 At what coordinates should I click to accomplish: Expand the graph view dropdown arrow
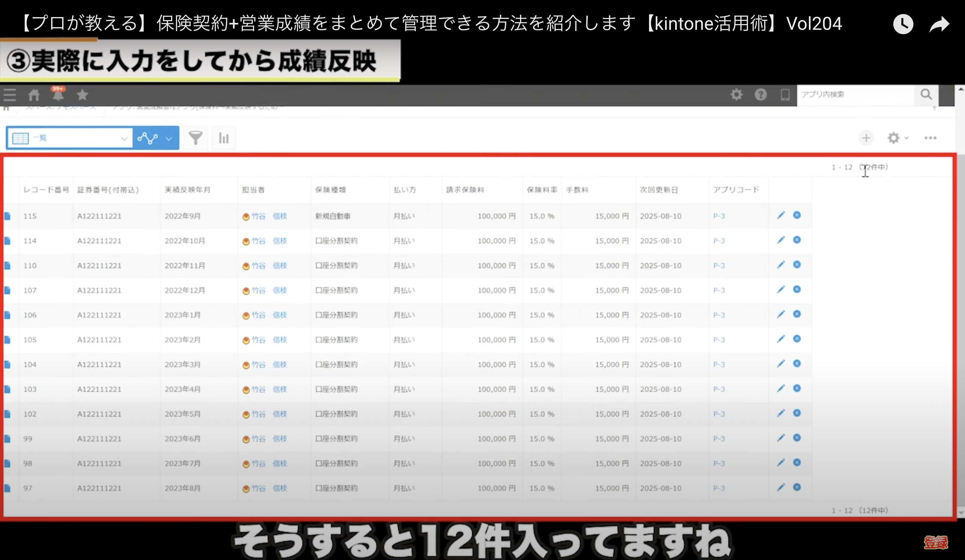(169, 139)
